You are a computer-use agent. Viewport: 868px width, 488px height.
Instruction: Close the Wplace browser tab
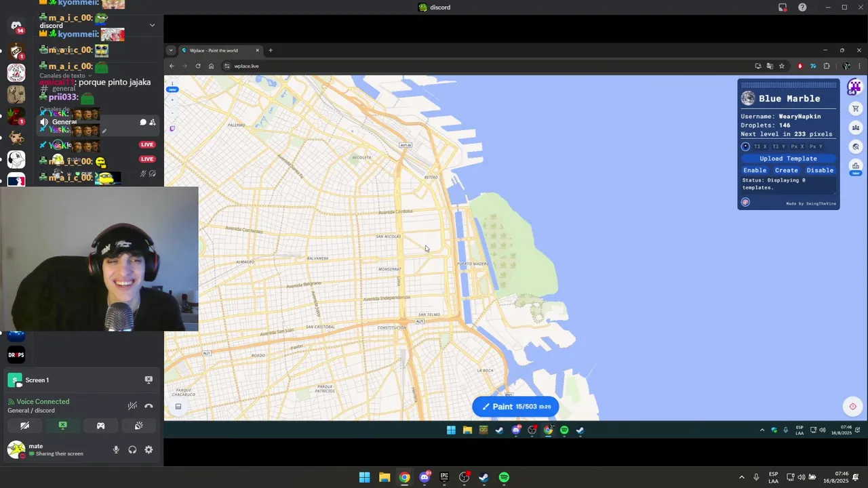[x=257, y=50]
